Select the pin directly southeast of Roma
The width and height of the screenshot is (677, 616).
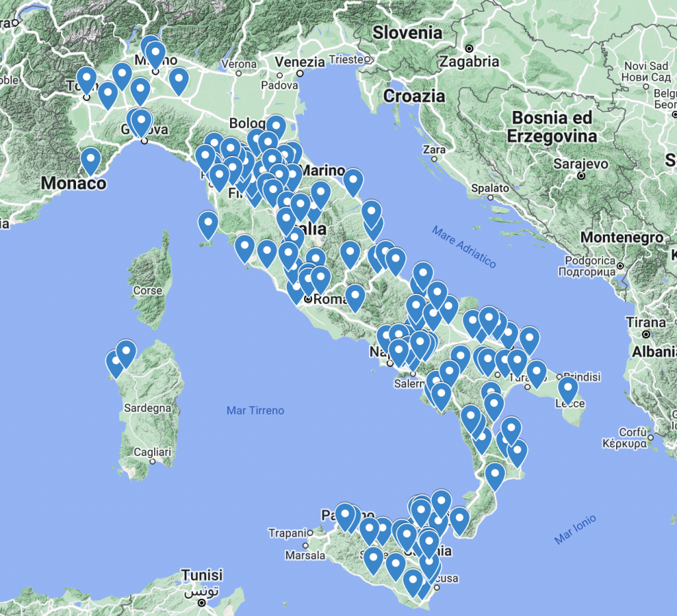[x=355, y=297]
